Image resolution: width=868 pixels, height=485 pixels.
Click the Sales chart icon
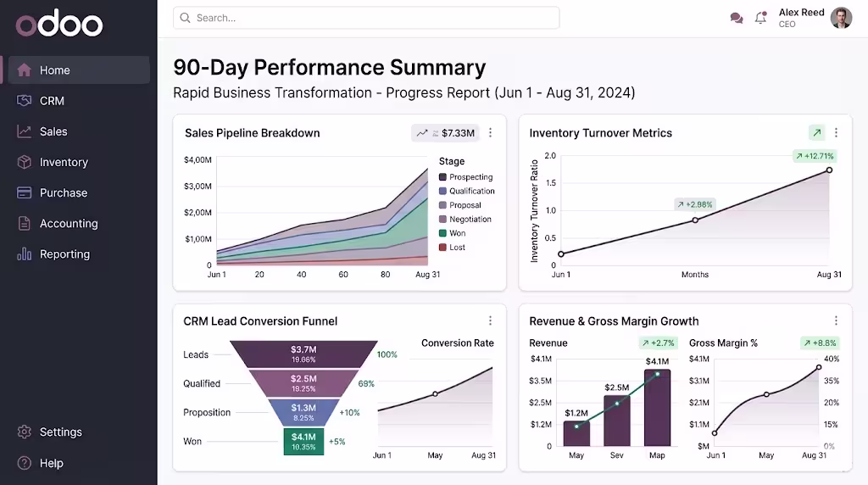(x=24, y=131)
